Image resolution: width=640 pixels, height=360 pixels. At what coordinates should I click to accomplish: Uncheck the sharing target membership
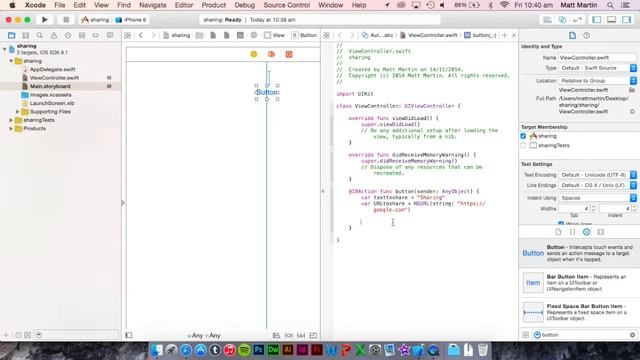(x=523, y=136)
